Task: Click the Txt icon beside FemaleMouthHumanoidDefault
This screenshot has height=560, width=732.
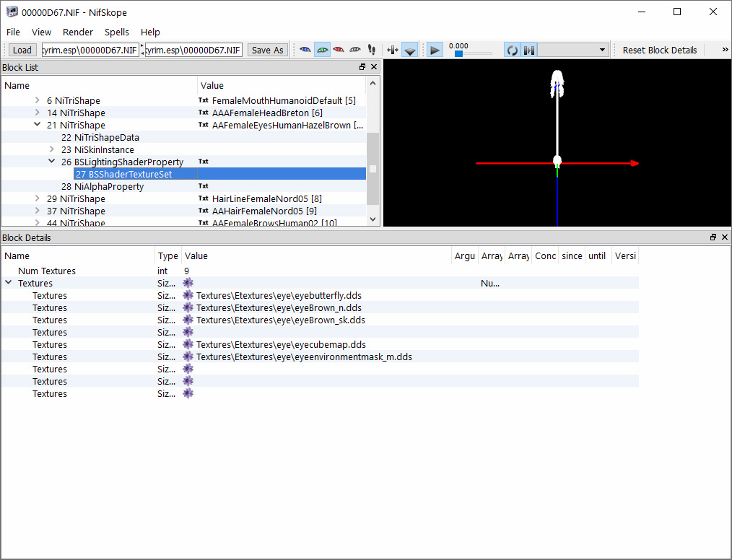Action: coord(203,100)
